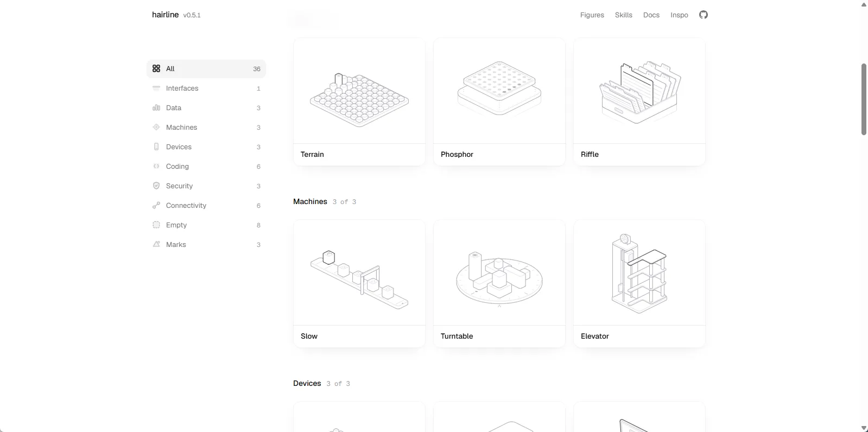
Task: Open the Slow conveyor illustration
Action: pyautogui.click(x=359, y=279)
